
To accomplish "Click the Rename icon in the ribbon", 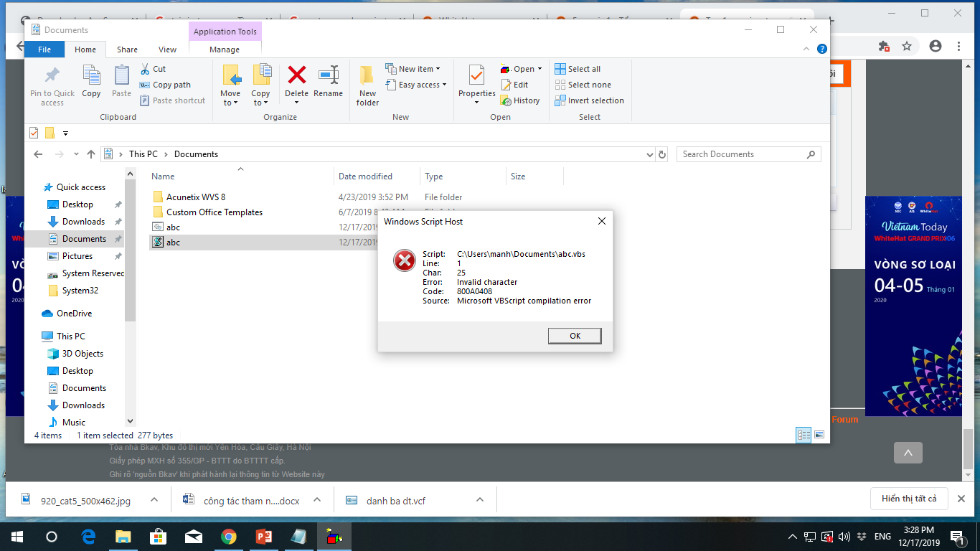I will pyautogui.click(x=328, y=75).
